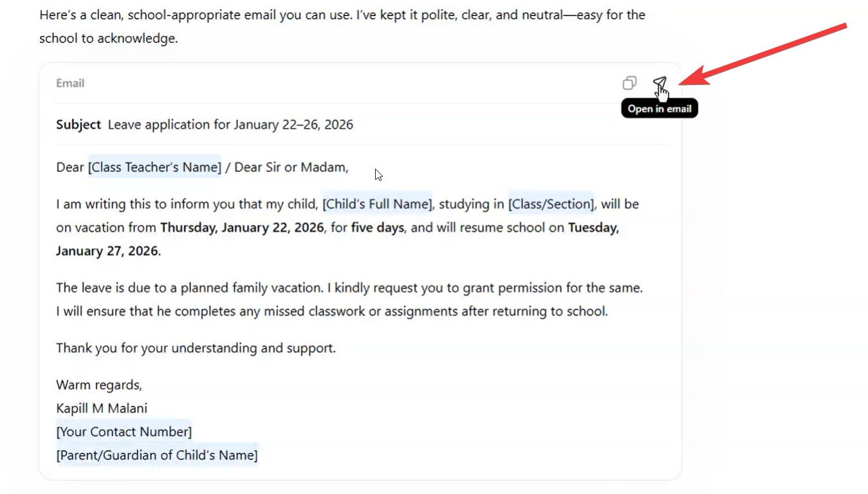
Task: Click the greeting line Dear Sir or Madam
Action: [290, 167]
